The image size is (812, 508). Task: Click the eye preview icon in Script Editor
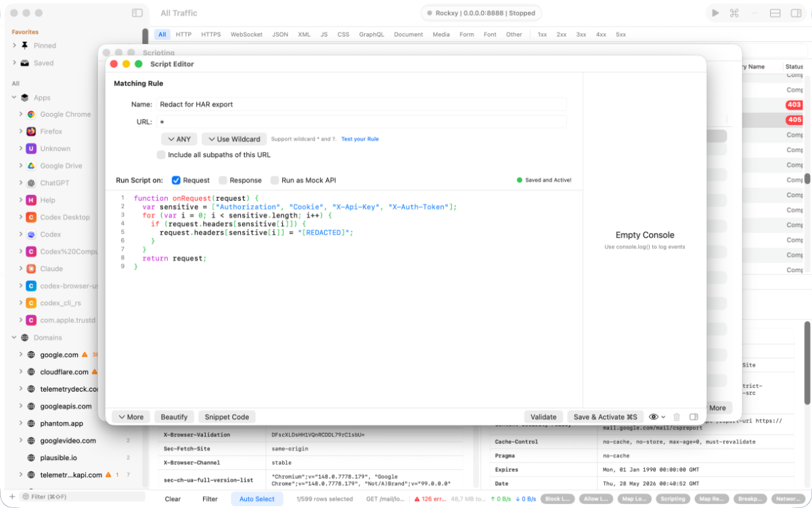coord(654,417)
